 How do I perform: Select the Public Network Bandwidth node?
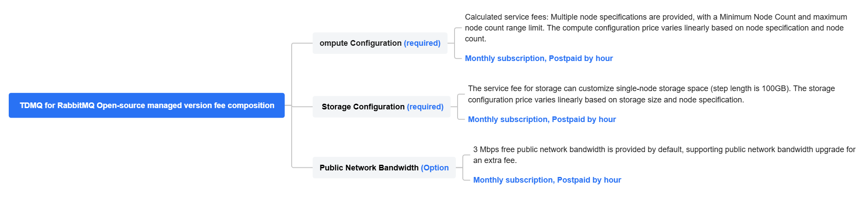(x=369, y=168)
